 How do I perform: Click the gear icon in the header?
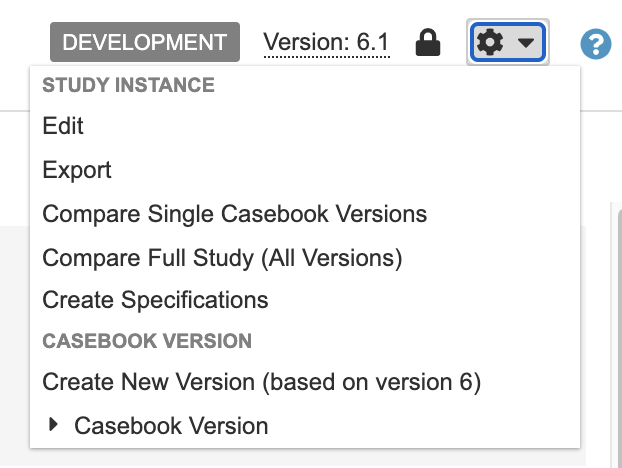click(490, 43)
